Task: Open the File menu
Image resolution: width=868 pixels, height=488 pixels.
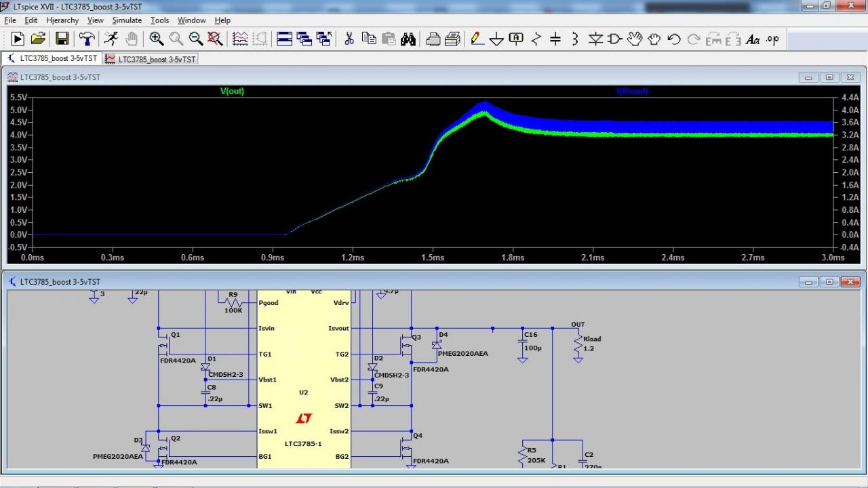Action: click(9, 20)
